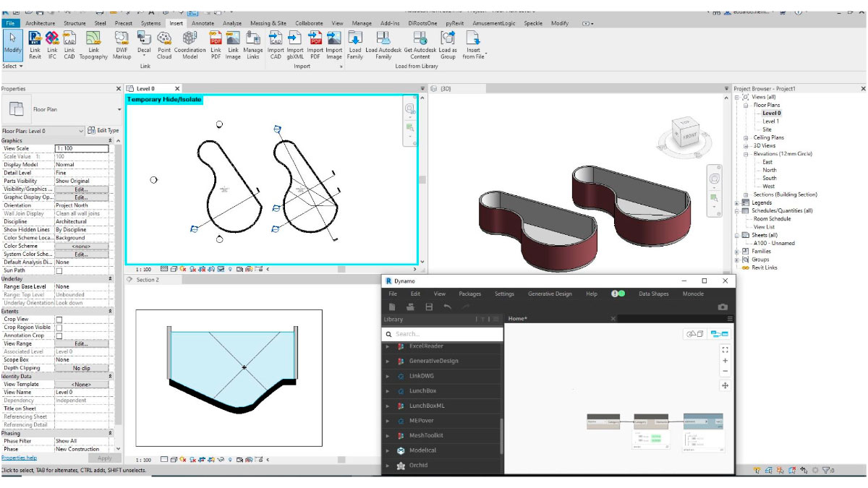Screen dimensions: 868x488
Task: Click the Link IFC tool
Action: pos(52,44)
